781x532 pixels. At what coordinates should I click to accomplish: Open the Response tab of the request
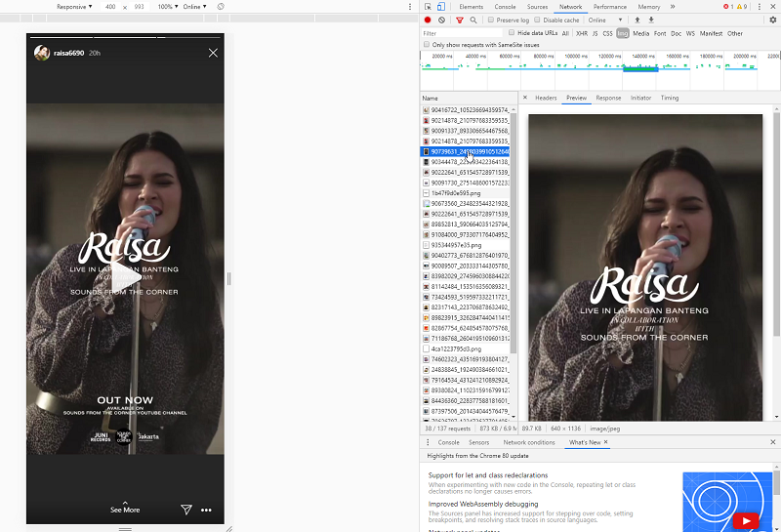point(608,98)
